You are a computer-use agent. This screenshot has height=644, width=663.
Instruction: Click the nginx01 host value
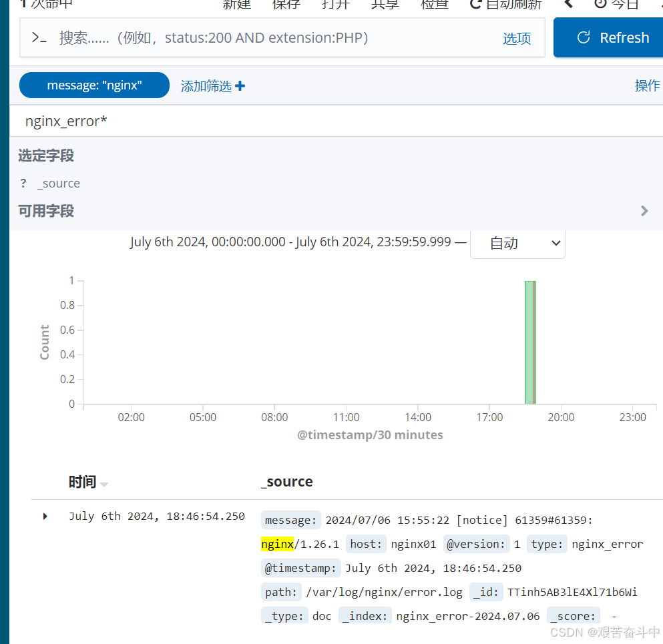[413, 544]
